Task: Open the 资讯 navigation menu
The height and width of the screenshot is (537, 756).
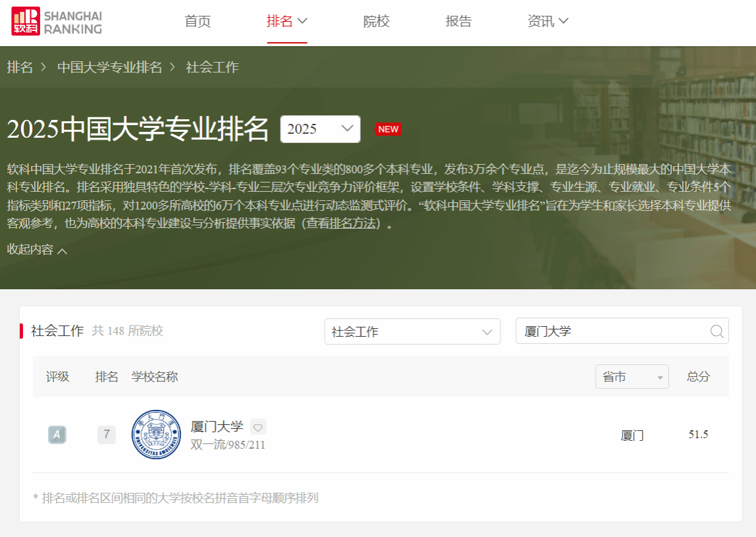Action: 547,22
